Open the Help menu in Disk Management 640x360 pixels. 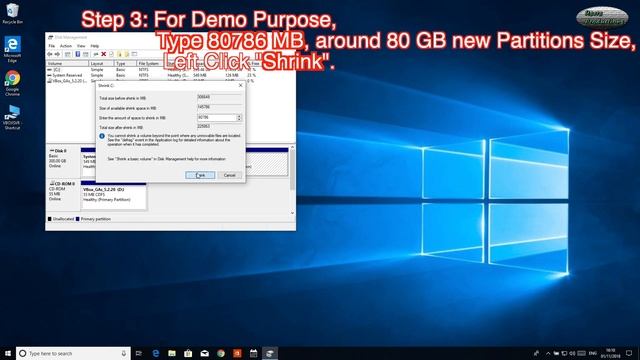[95, 46]
